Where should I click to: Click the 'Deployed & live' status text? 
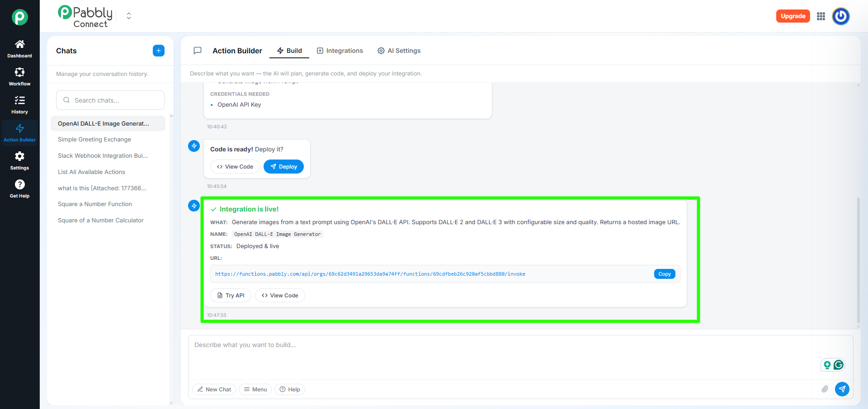(x=258, y=246)
